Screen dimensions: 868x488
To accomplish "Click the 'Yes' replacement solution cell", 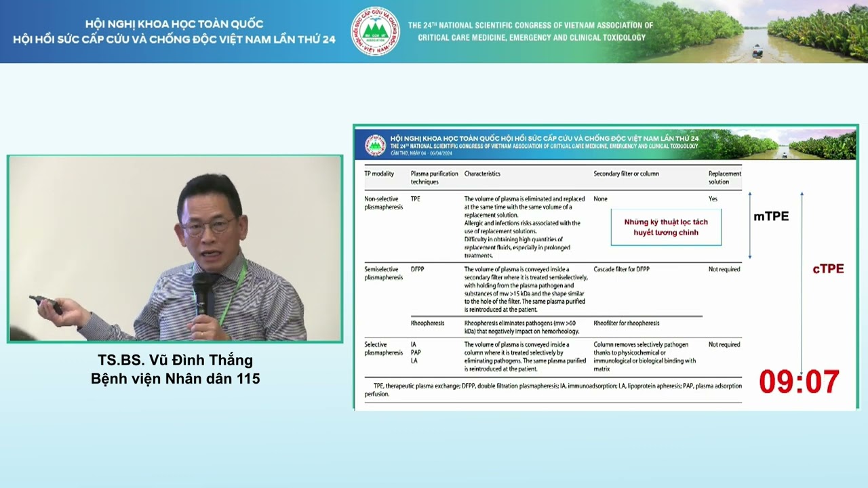I will point(713,199).
